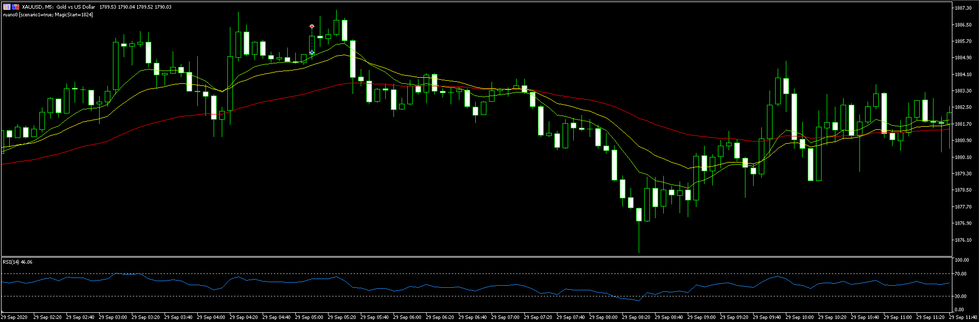Click the 29 Sep 03:00 time label
Viewport: 980px width, 322px height.
tap(113, 317)
